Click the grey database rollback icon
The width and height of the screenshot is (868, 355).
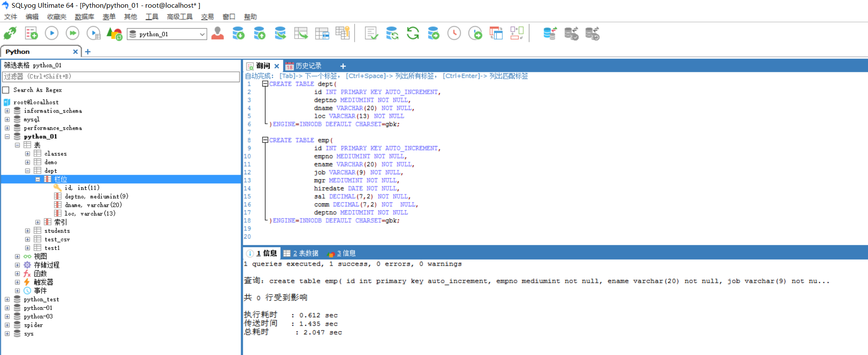592,33
